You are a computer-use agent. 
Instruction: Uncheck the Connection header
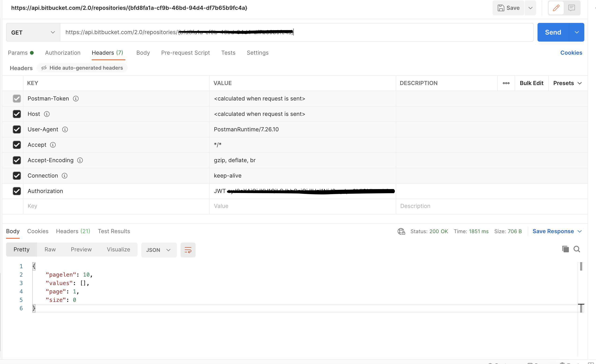point(17,176)
